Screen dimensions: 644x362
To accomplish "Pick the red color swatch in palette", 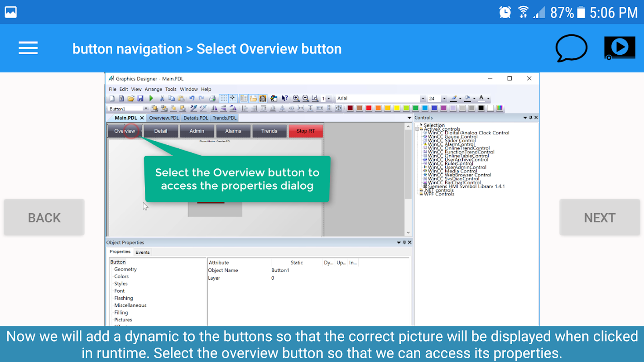I will tap(369, 108).
